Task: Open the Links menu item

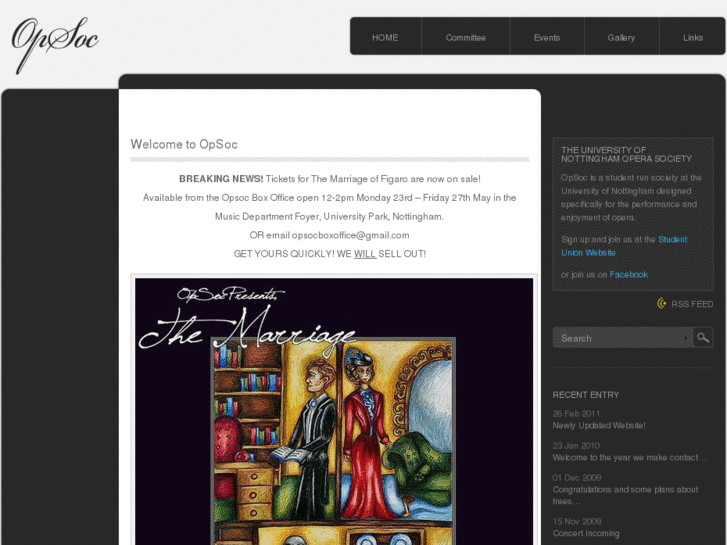Action: point(693,38)
